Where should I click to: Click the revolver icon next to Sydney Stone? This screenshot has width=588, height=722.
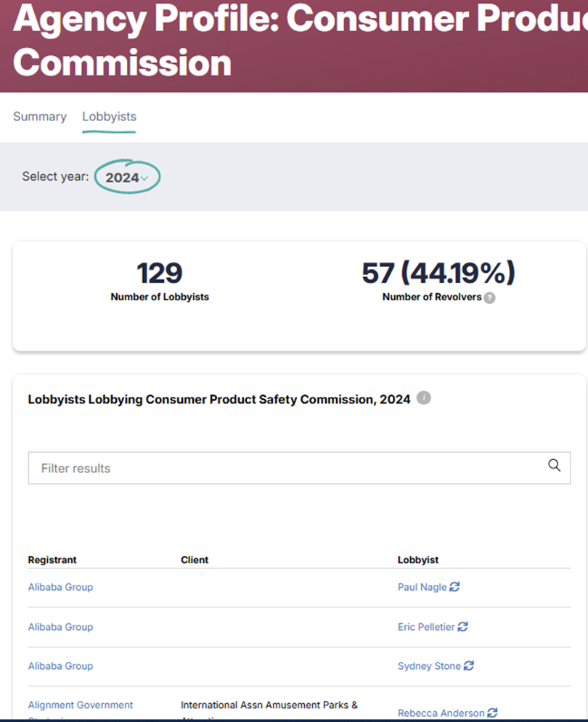[x=469, y=665]
